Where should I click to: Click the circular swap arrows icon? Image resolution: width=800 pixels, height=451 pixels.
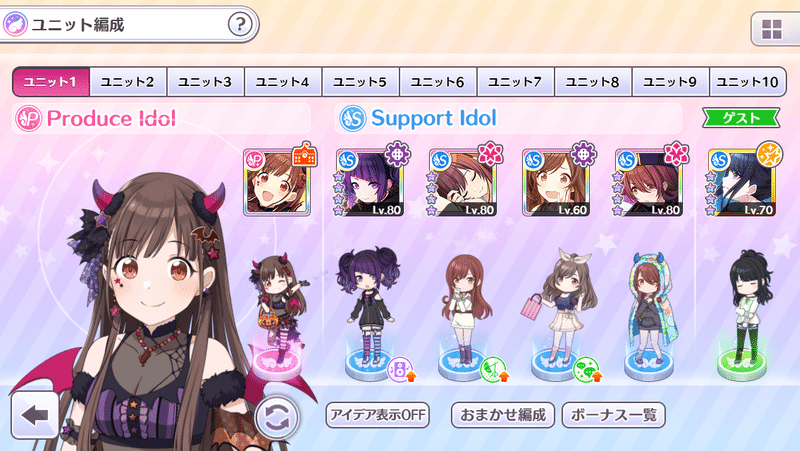click(276, 418)
